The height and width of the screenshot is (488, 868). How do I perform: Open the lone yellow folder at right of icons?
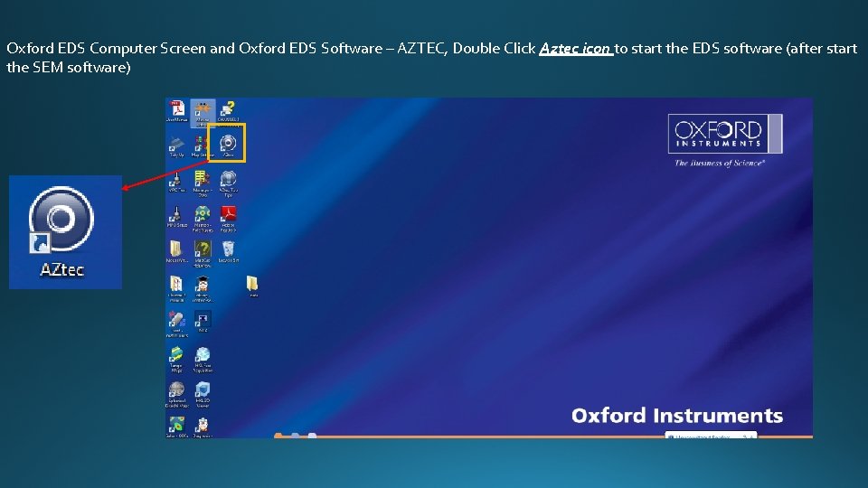pos(252,286)
